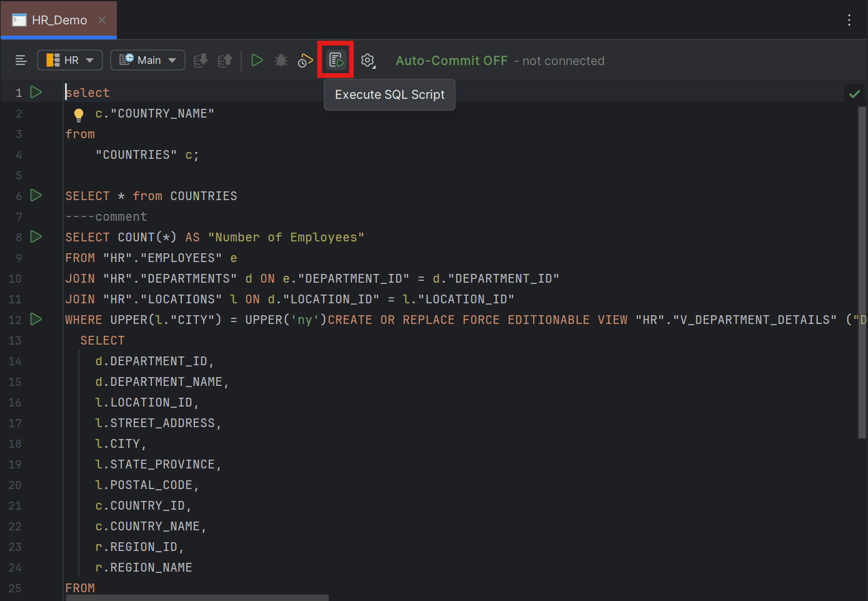Open console settings via the gear icon
The height and width of the screenshot is (601, 868).
click(367, 60)
